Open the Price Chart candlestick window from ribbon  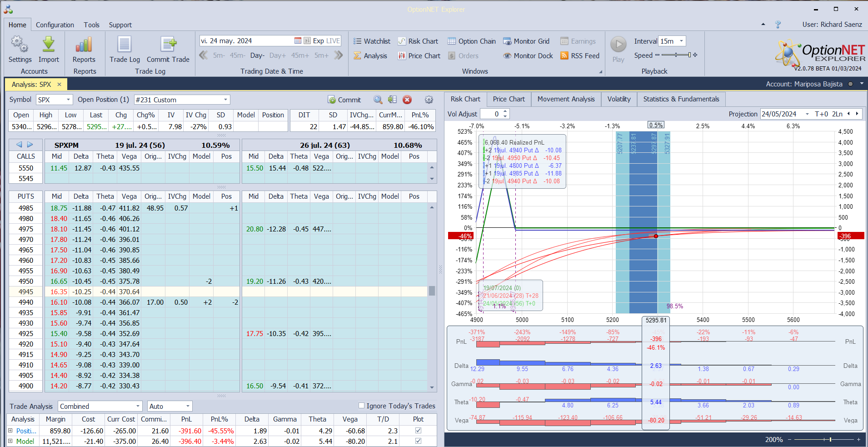pos(419,56)
